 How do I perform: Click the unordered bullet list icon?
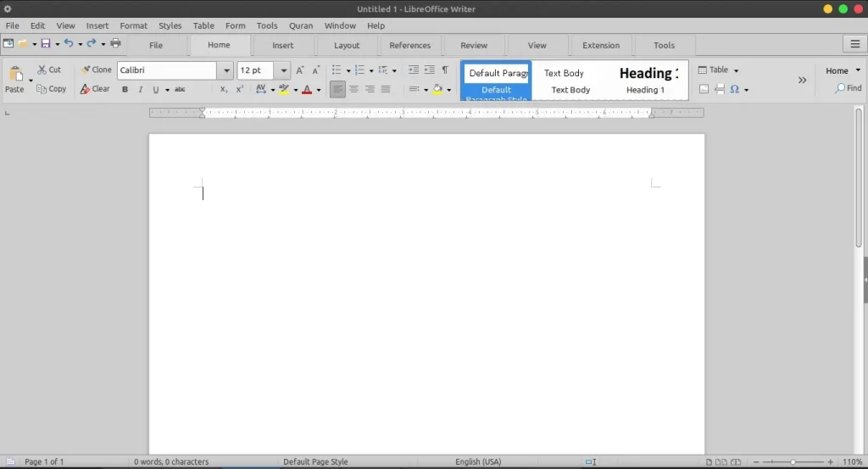[x=336, y=70]
